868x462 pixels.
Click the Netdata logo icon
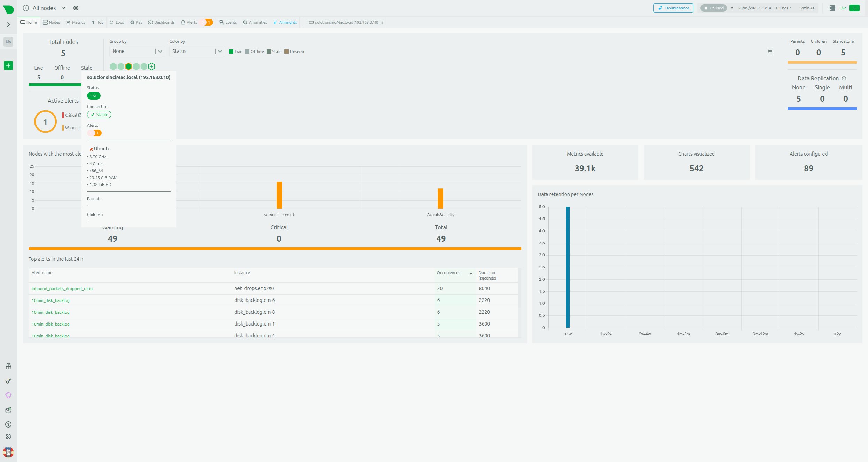(8, 9)
